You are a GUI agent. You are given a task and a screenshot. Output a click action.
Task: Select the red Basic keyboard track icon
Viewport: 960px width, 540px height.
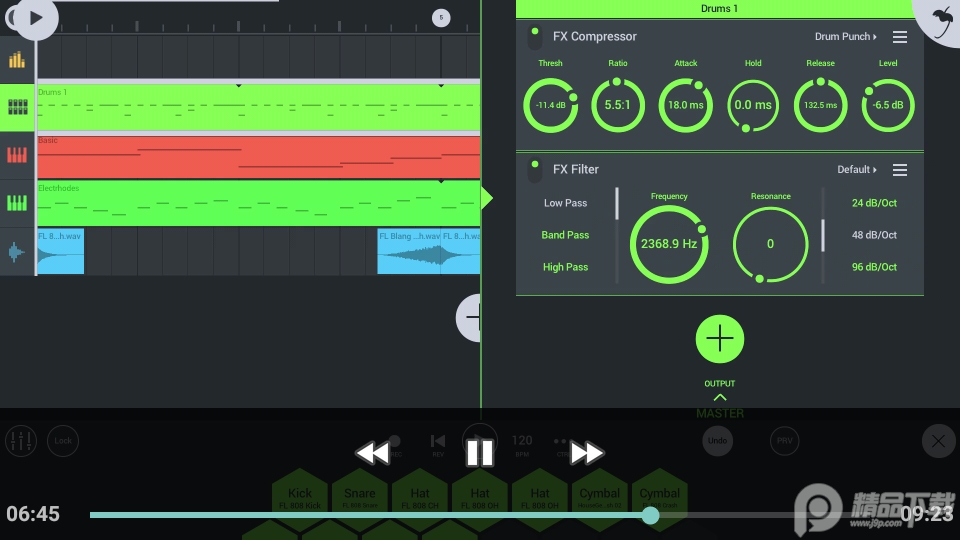17,155
